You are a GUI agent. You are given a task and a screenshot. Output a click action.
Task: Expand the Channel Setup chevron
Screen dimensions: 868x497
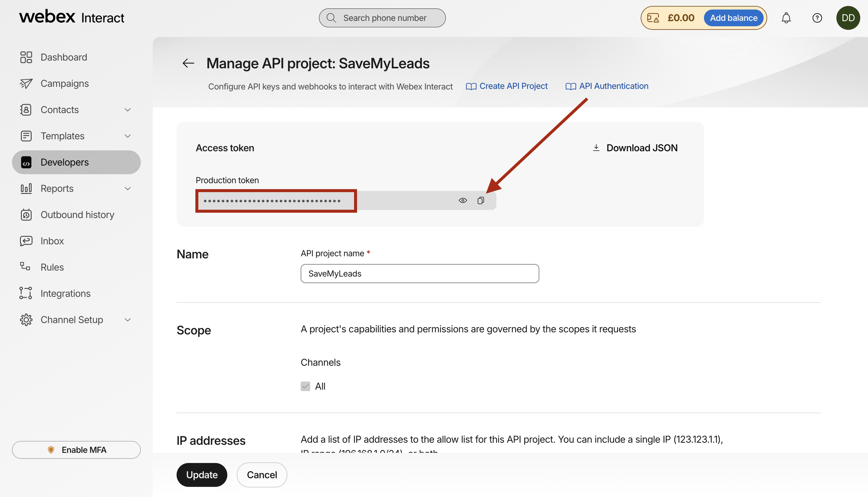128,319
